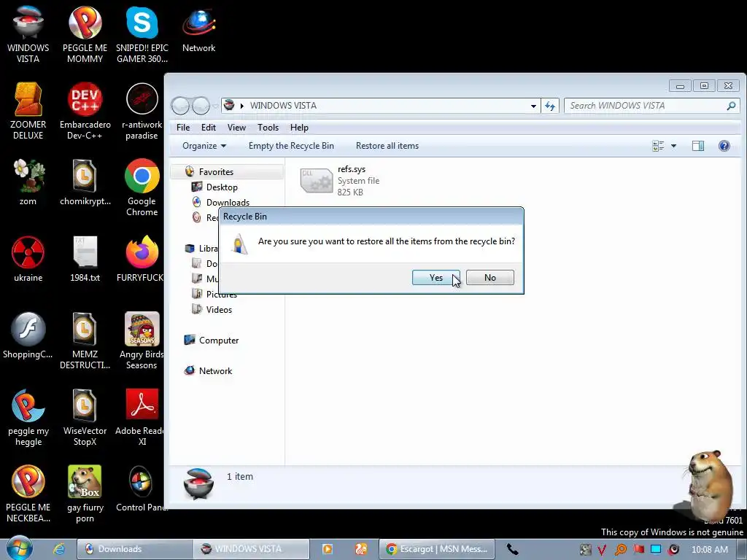747x560 pixels.
Task: Expand the address bar history dropdown
Action: [x=533, y=106]
